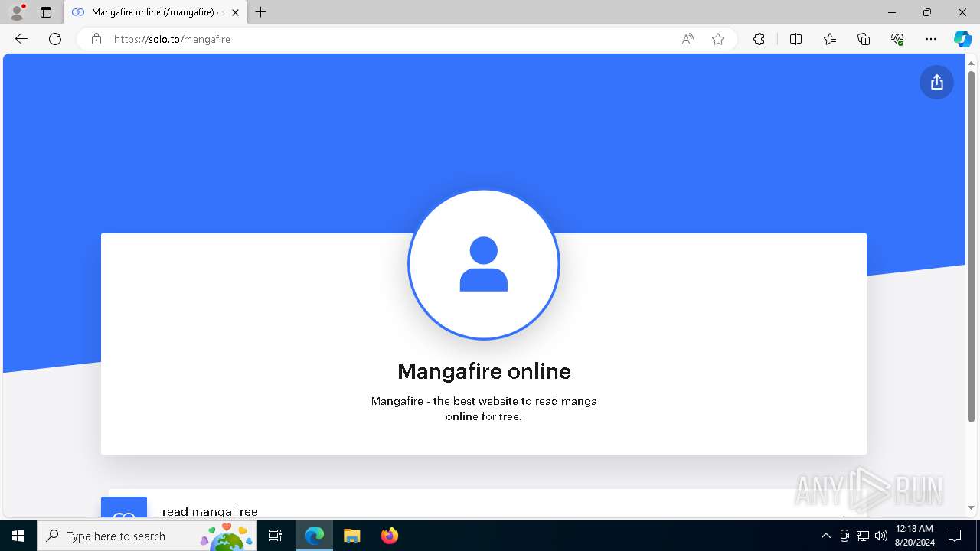
Task: Open the tab actions menu
Action: pos(46,12)
